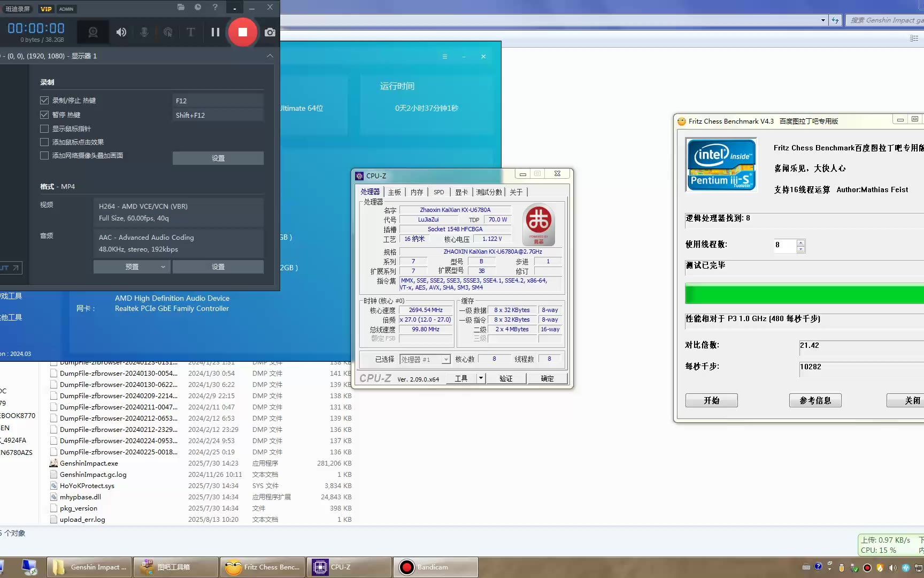Screen dimensions: 924x578
Task: Switch to the CPU-Z benchmark tab
Action: click(489, 192)
